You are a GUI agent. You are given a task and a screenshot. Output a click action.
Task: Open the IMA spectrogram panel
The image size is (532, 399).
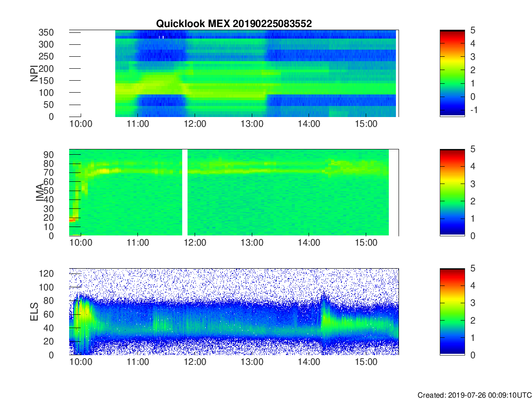[234, 192]
